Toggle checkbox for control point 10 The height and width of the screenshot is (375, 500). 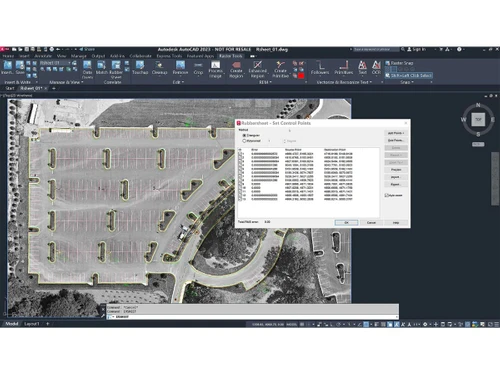coord(240,188)
